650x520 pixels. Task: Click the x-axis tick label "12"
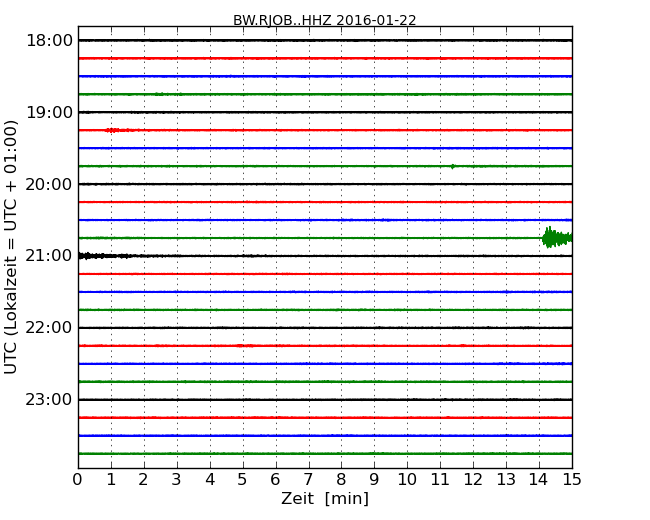tap(473, 480)
